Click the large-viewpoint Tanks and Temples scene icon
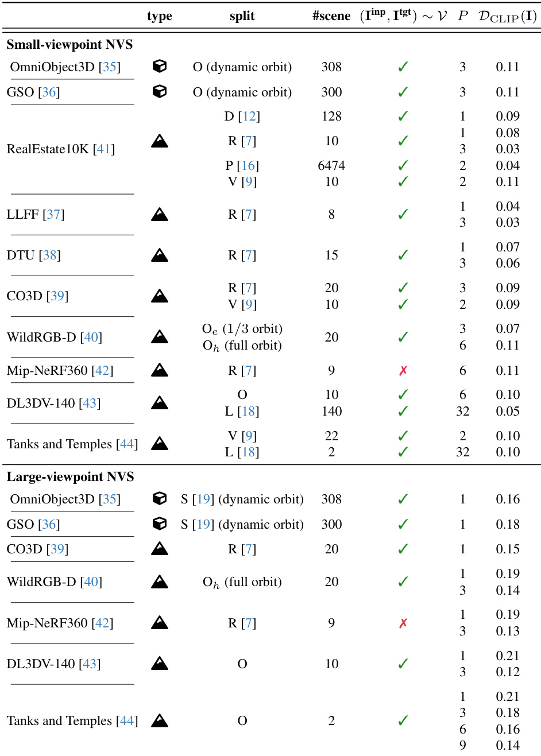Image resolution: width=541 pixels, height=756 pixels. (x=160, y=721)
